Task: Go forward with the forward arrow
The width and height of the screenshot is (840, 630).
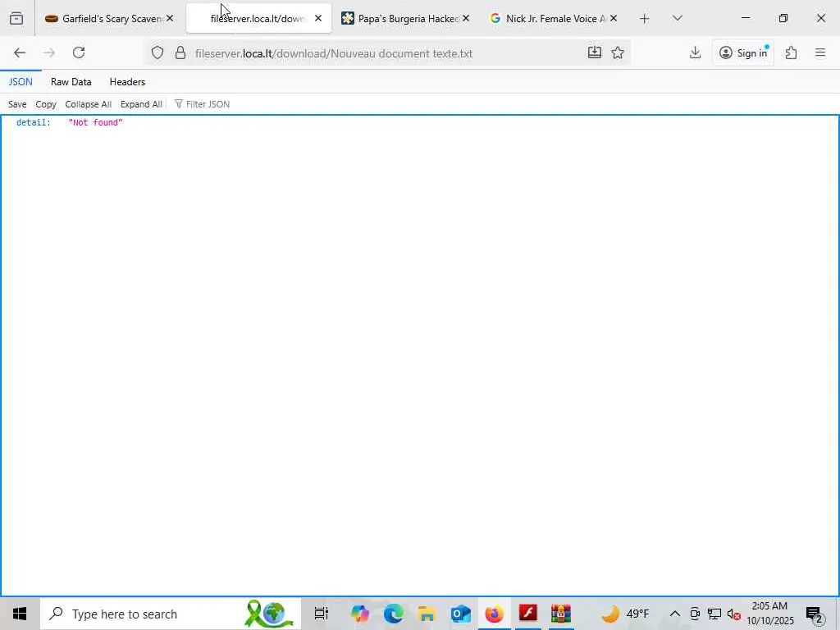Action: (x=49, y=52)
